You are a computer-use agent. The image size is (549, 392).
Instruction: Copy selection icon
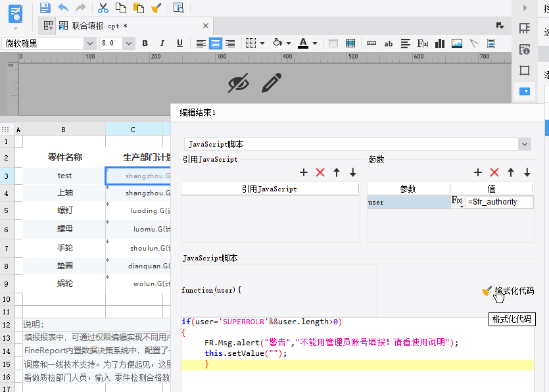click(121, 8)
